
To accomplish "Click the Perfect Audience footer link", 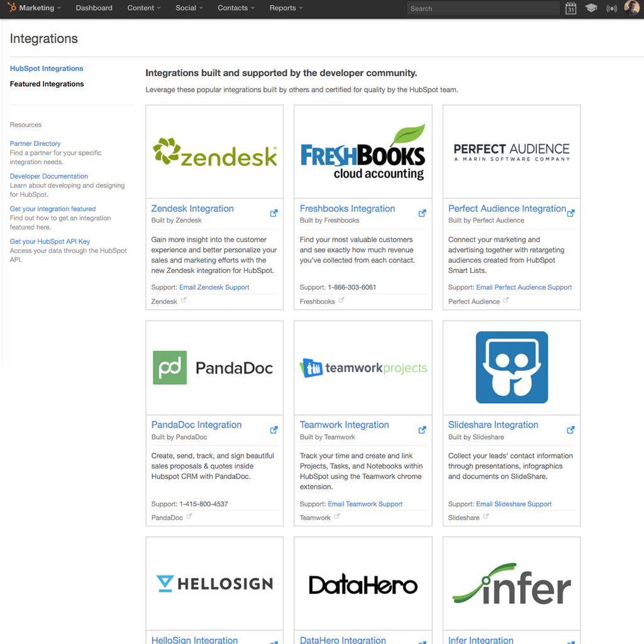I will click(474, 301).
